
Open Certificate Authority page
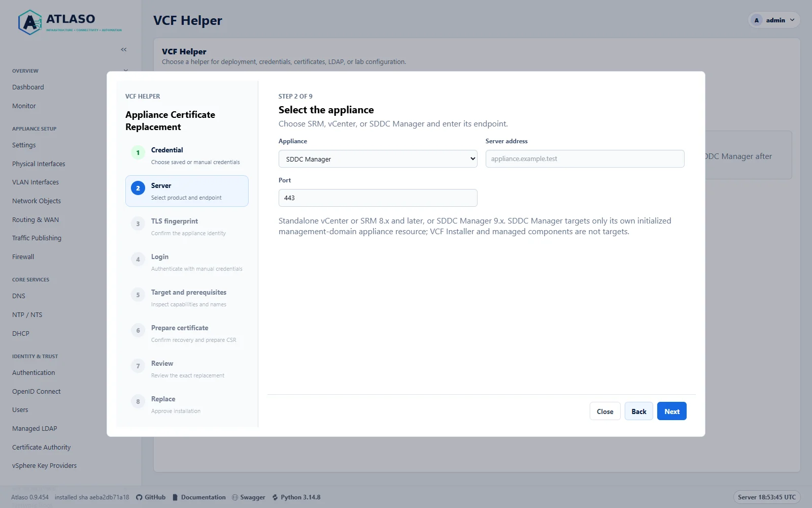[42, 448]
